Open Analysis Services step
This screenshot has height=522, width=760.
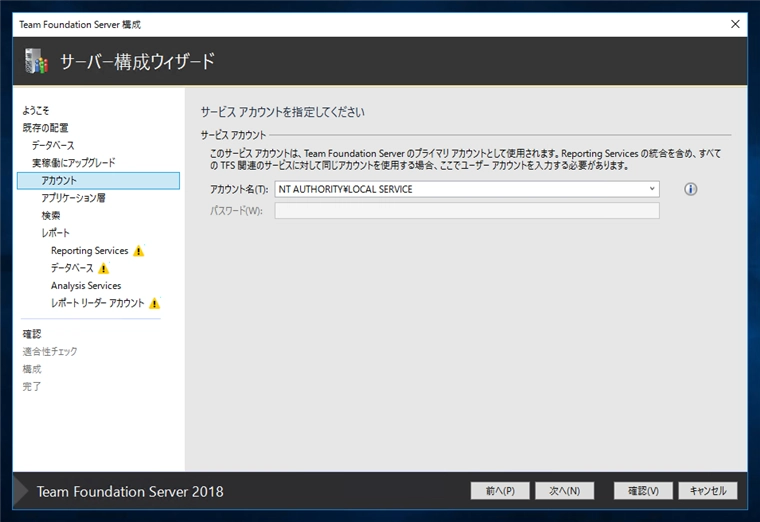point(86,285)
